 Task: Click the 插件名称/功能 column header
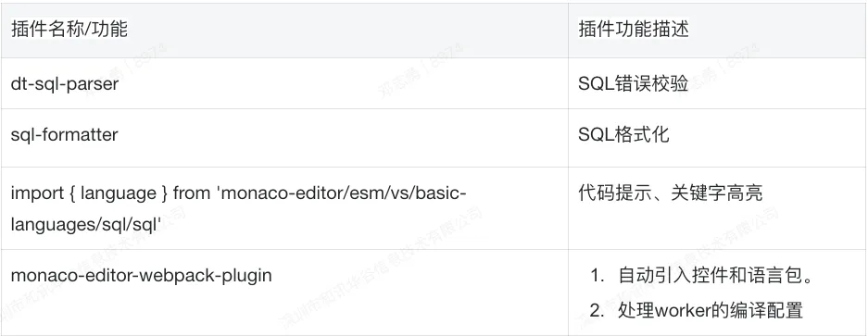point(69,29)
